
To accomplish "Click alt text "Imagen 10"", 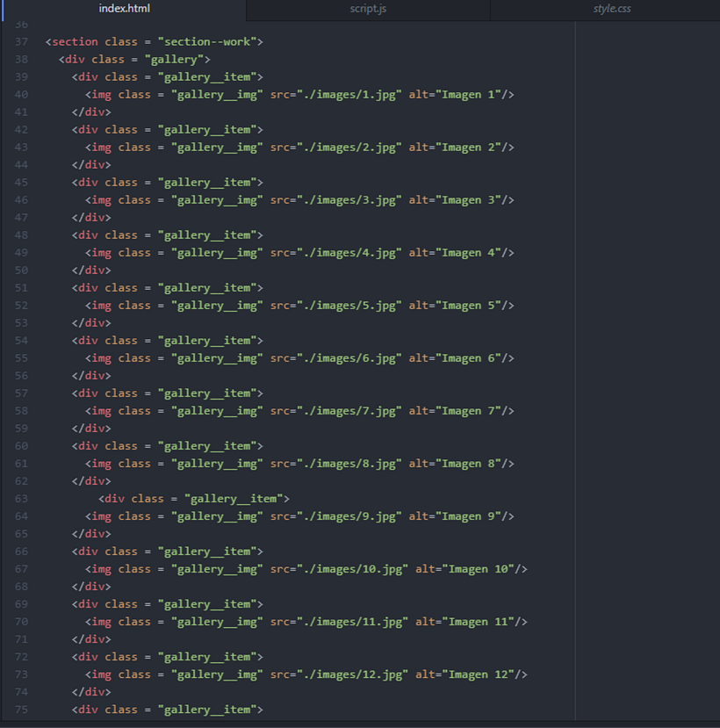I will pos(479,569).
